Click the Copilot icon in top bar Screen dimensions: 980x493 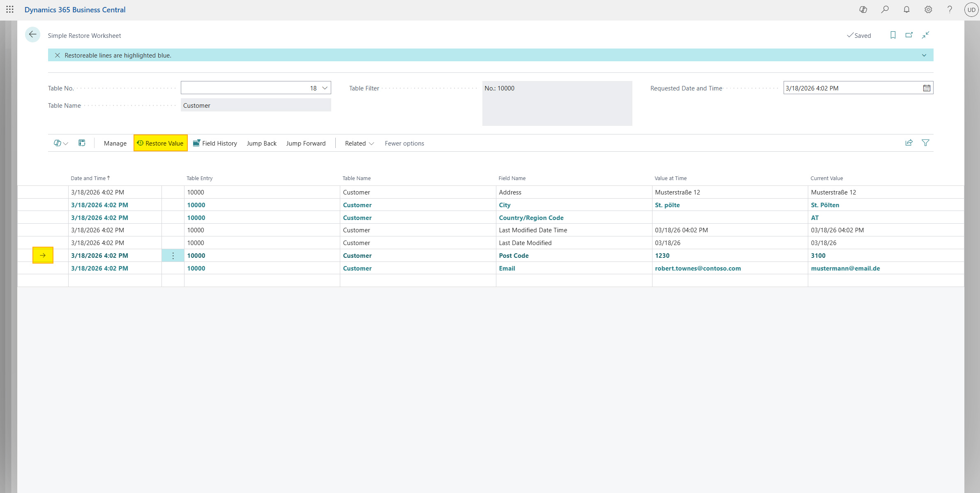point(863,9)
